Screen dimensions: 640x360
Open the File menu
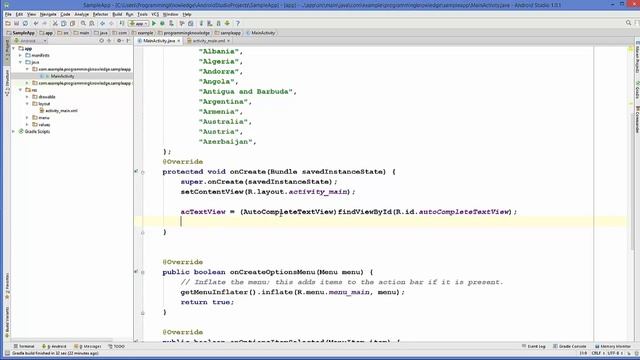(8, 14)
